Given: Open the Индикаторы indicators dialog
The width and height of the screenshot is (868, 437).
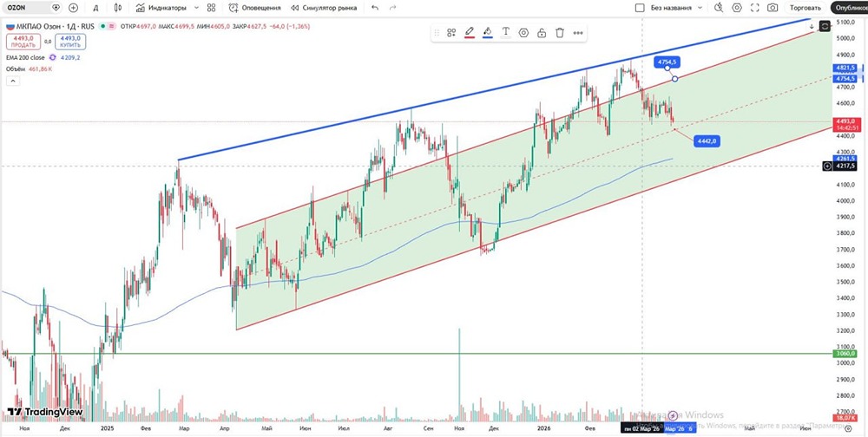Looking at the screenshot, I should [161, 8].
